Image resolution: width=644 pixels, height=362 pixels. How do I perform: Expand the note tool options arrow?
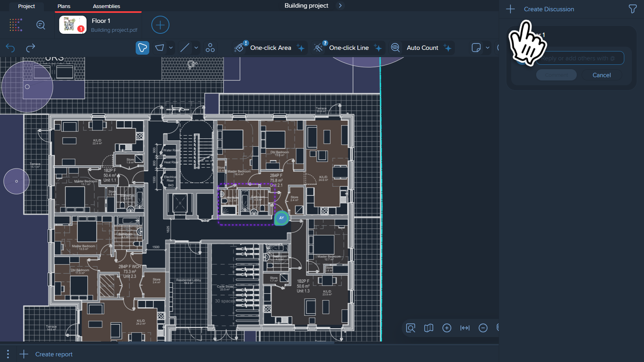pyautogui.click(x=487, y=48)
